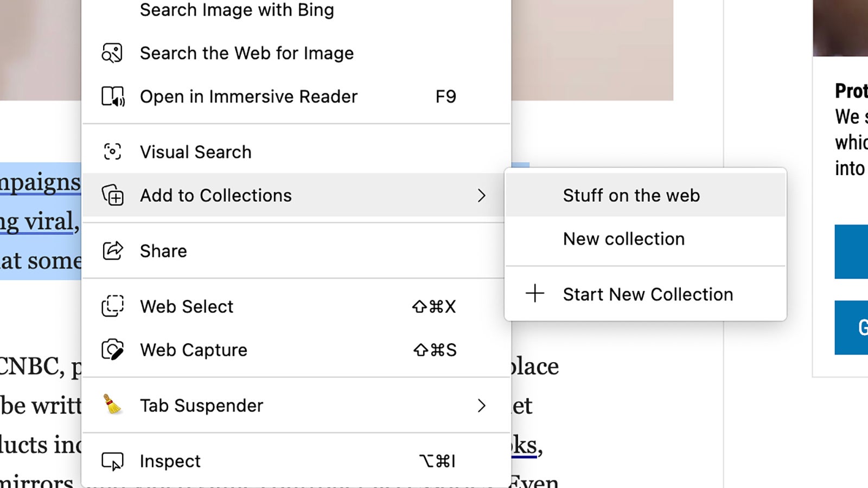This screenshot has height=488, width=868.
Task: Click the Web Capture icon
Action: point(111,350)
